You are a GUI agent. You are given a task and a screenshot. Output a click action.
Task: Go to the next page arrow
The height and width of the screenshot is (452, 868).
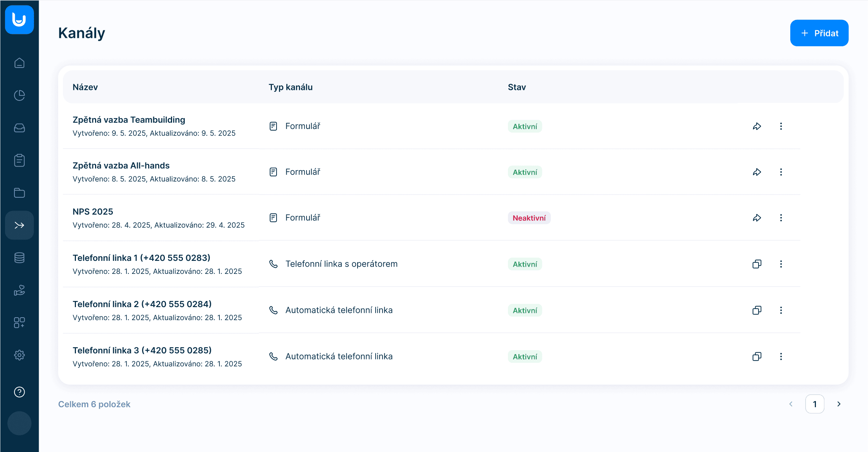click(x=839, y=404)
